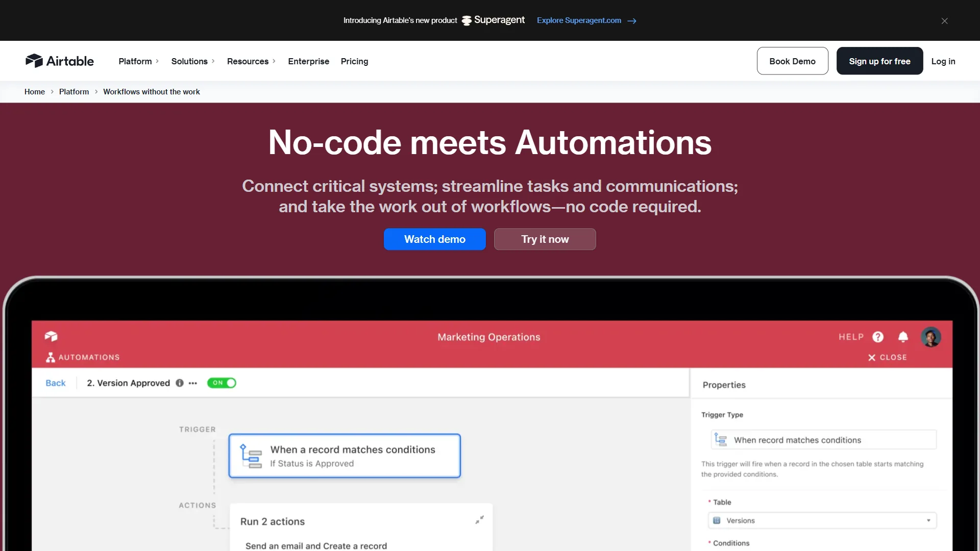
Task: Click the Try it now button
Action: point(545,239)
